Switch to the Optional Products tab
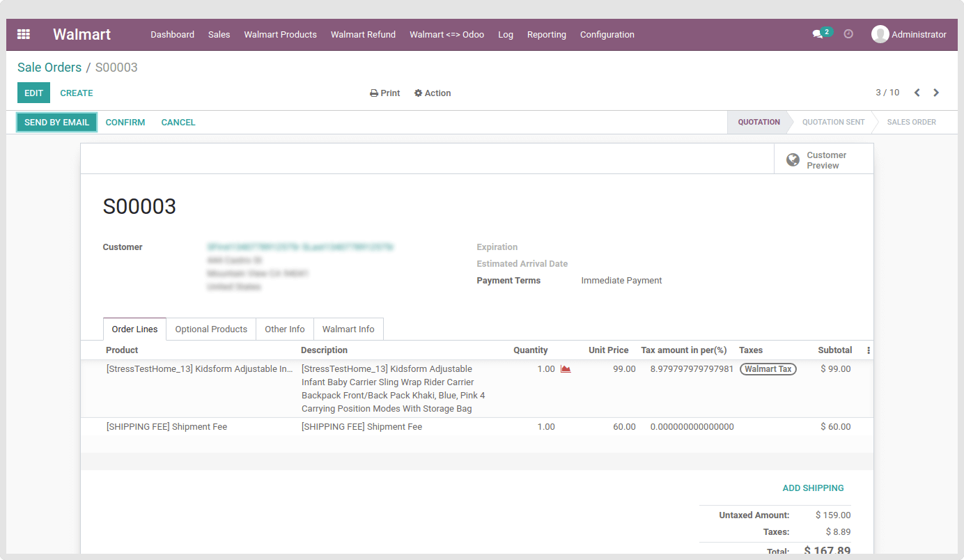The height and width of the screenshot is (560, 964). pyautogui.click(x=211, y=329)
